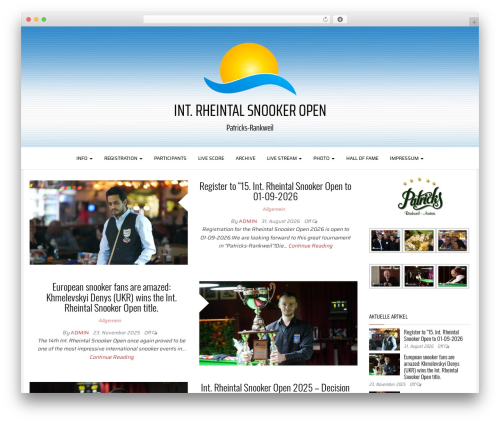Image resolution: width=500 pixels, height=423 pixels.
Task: Click the red close window button
Action: pos(29,19)
